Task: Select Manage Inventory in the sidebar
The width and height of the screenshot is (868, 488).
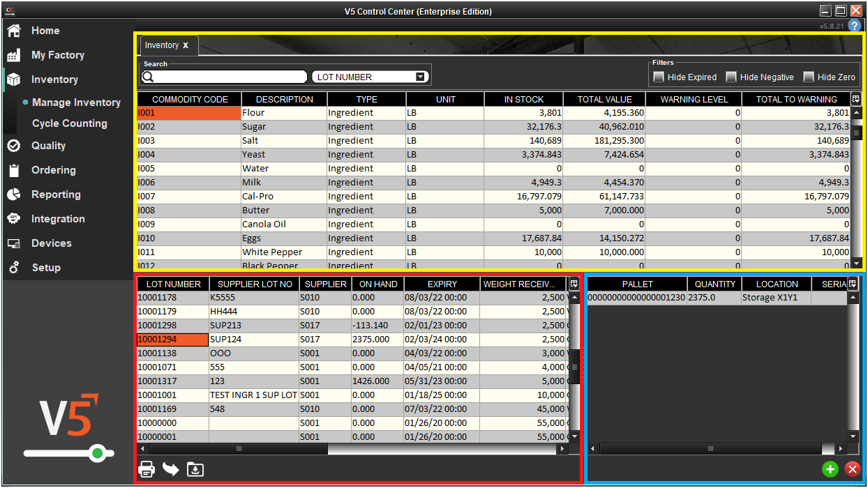Action: coord(77,102)
